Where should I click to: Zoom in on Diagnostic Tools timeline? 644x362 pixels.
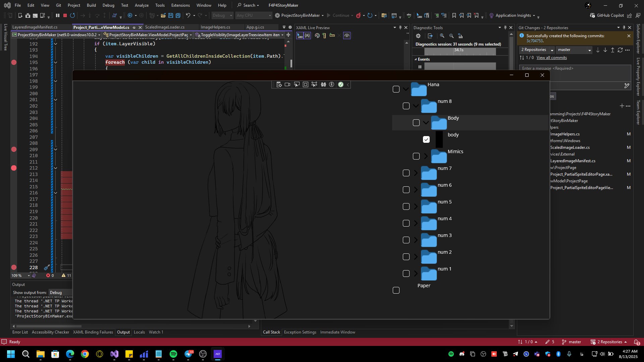click(x=442, y=36)
